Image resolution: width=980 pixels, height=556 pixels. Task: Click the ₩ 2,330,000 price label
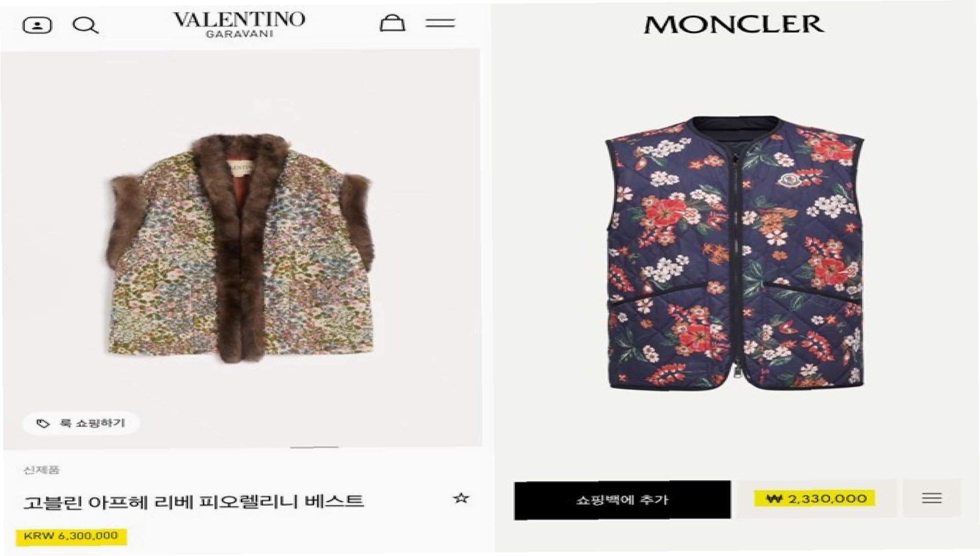pos(815,499)
